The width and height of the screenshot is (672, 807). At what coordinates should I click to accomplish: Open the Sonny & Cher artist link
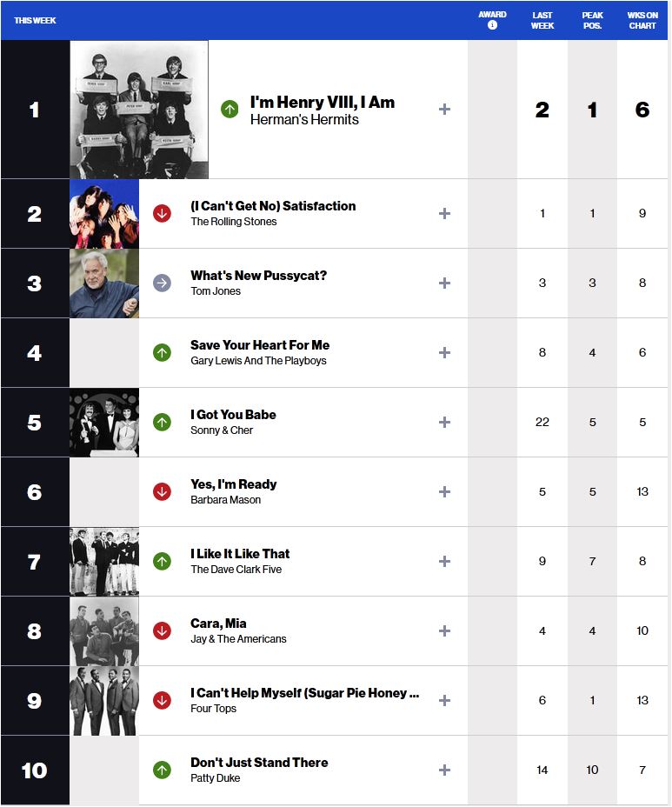click(x=222, y=430)
